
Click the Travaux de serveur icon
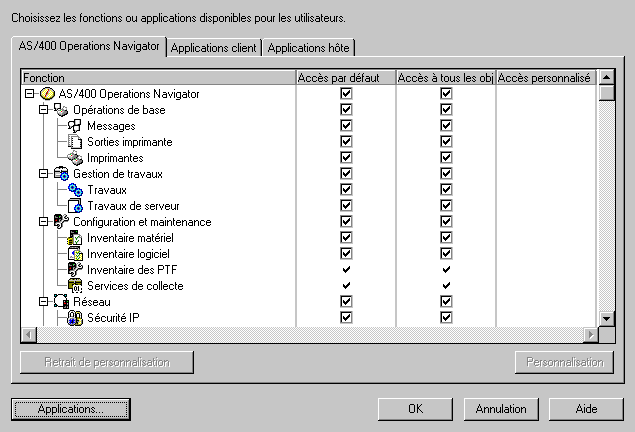75,206
